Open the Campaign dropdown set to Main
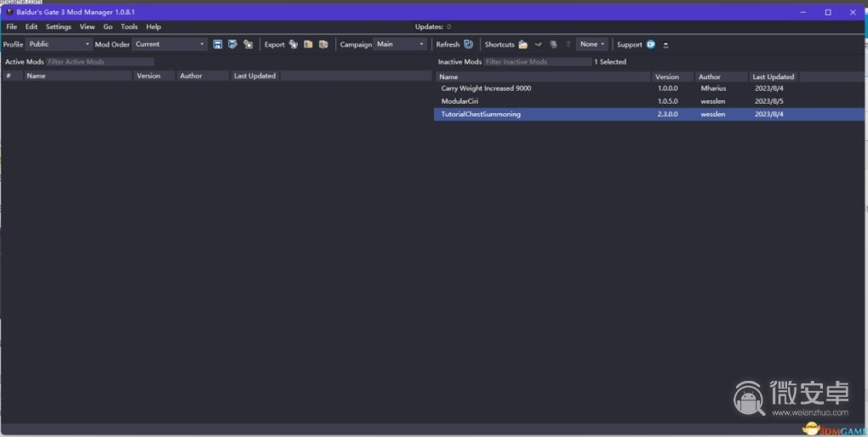 point(400,44)
